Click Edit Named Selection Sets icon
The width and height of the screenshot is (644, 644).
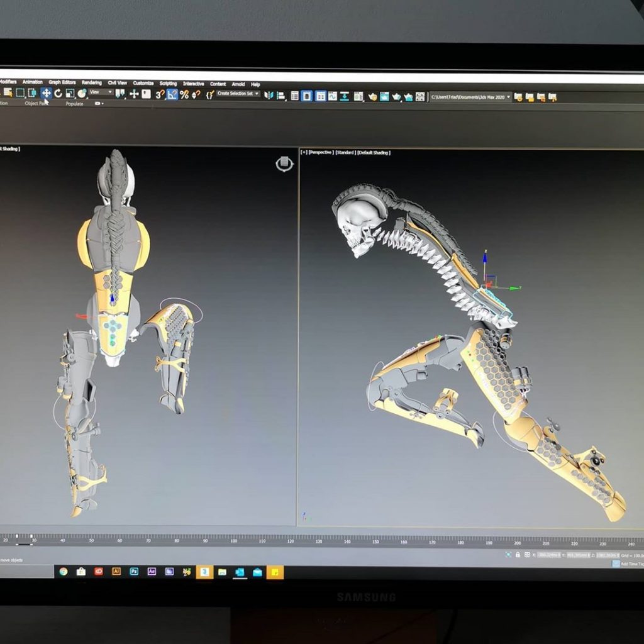[x=210, y=95]
